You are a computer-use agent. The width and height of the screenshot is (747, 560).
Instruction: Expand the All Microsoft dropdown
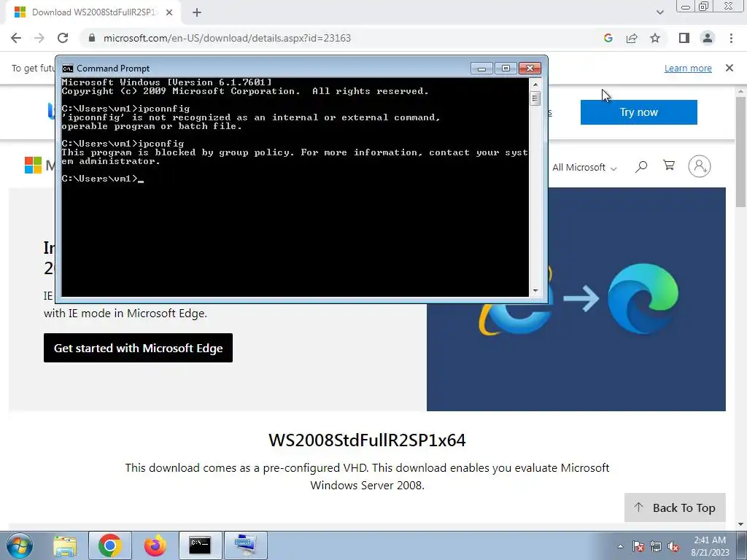pos(584,168)
